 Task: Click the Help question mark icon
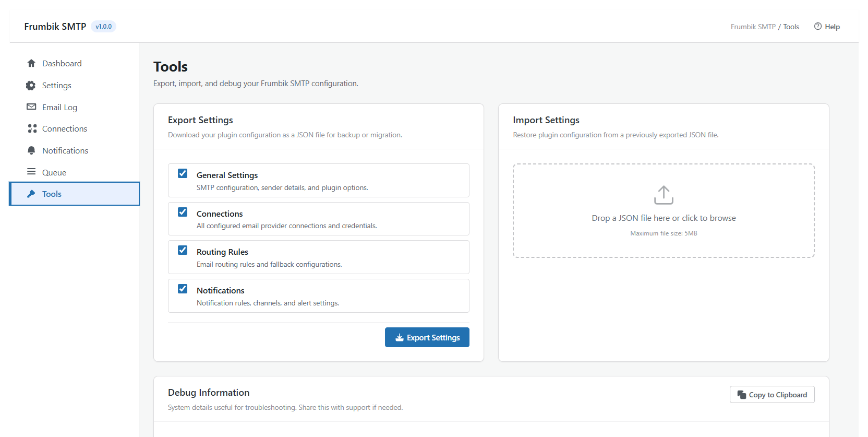click(x=818, y=26)
